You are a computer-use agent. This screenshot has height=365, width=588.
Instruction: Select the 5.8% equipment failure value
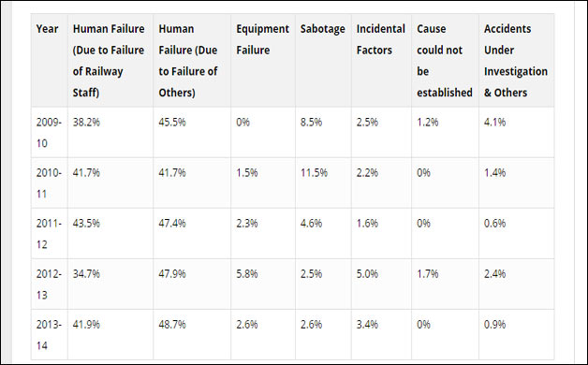pyautogui.click(x=247, y=274)
